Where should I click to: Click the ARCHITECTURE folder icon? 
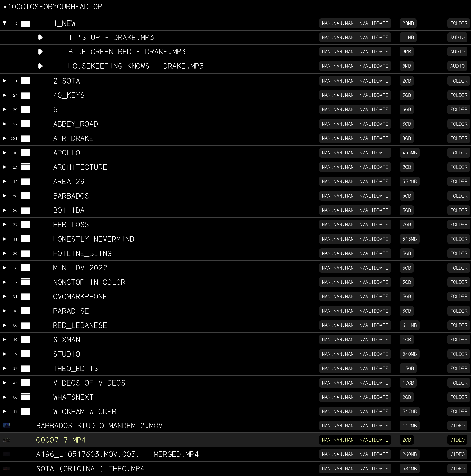(25, 167)
